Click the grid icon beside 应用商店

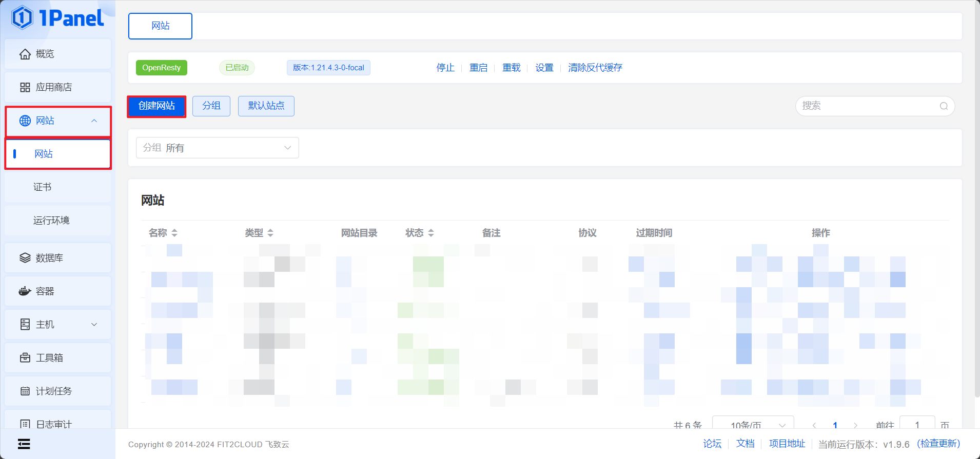[x=25, y=87]
